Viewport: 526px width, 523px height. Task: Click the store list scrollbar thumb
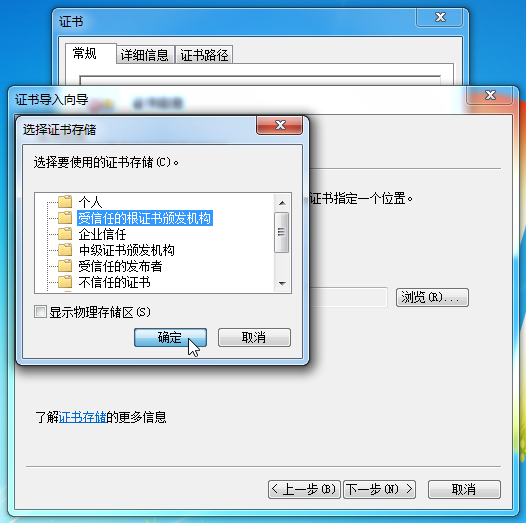pyautogui.click(x=281, y=232)
